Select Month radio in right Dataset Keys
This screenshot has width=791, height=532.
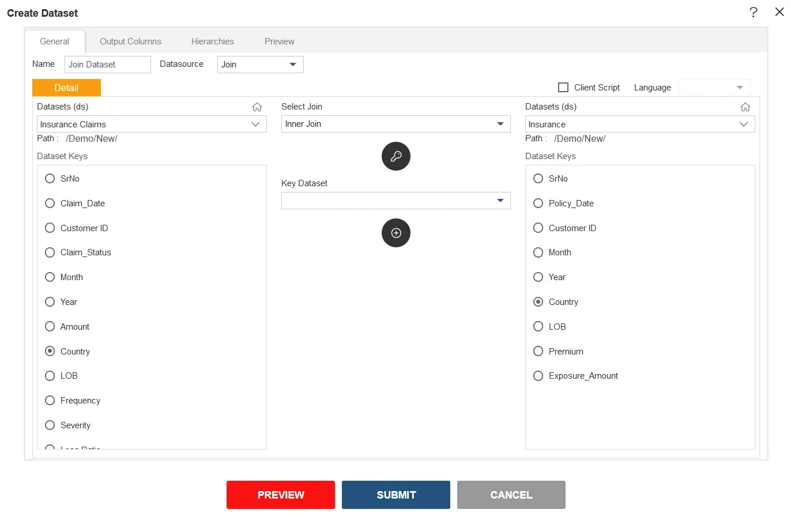coord(538,252)
